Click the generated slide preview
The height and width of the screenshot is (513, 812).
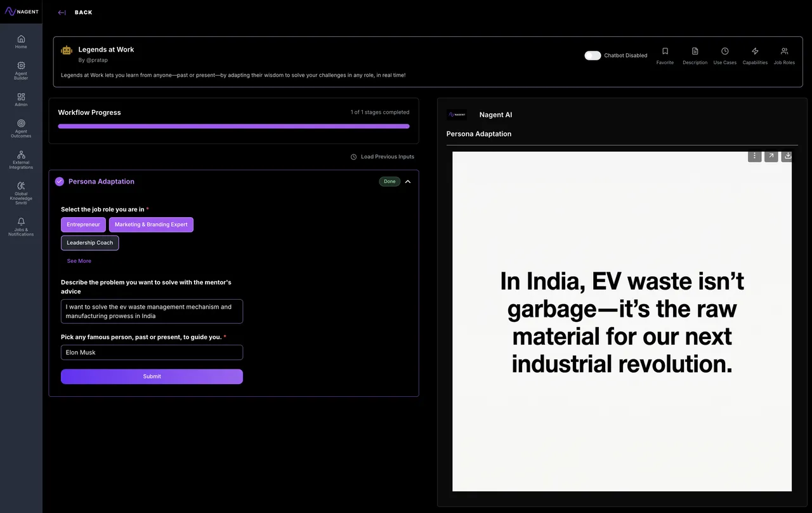(x=622, y=321)
